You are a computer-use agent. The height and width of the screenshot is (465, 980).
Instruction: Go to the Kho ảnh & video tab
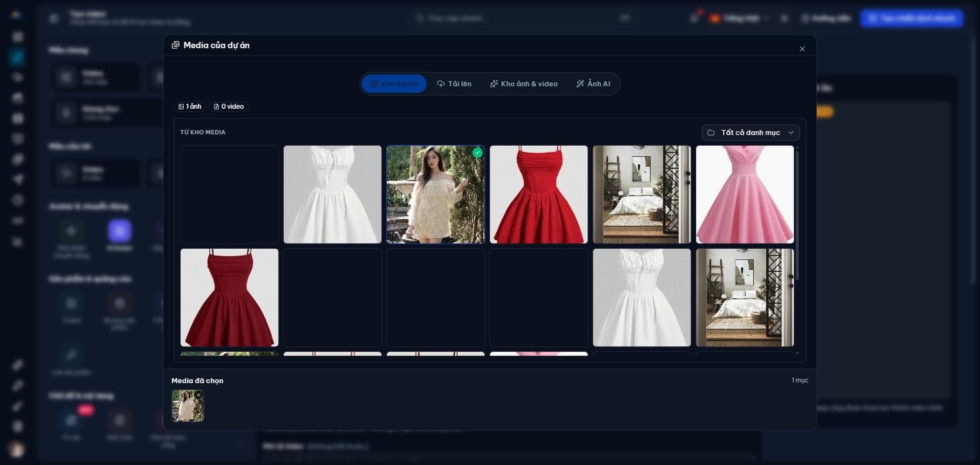524,84
